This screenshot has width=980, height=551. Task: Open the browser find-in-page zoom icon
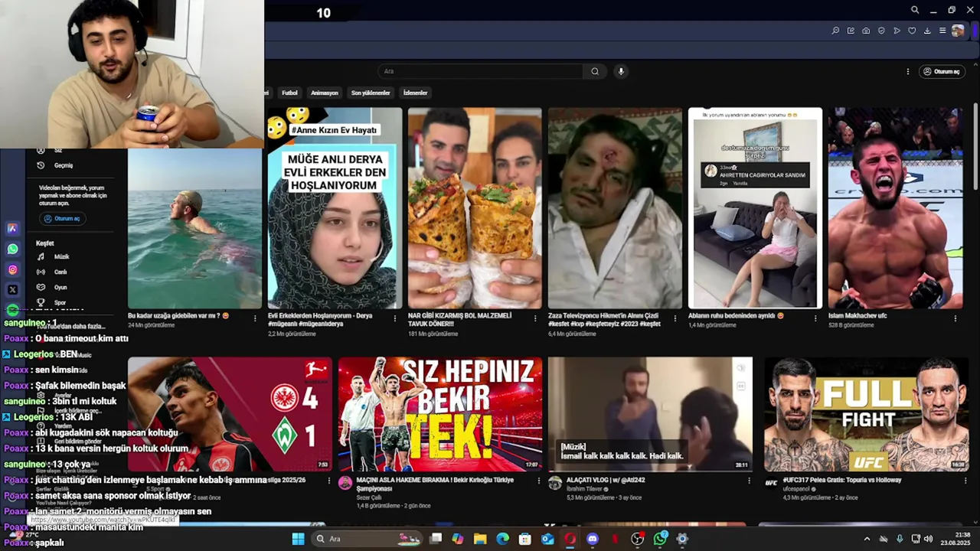(x=835, y=31)
